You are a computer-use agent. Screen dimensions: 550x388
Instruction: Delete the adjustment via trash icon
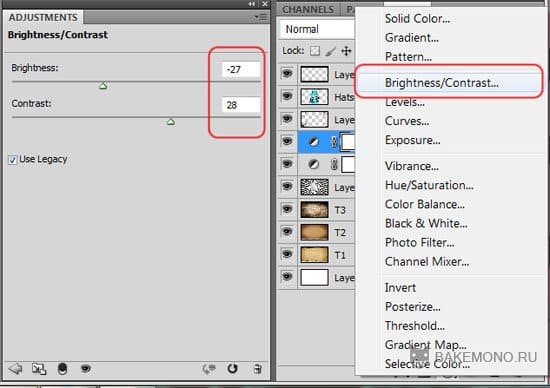click(257, 369)
